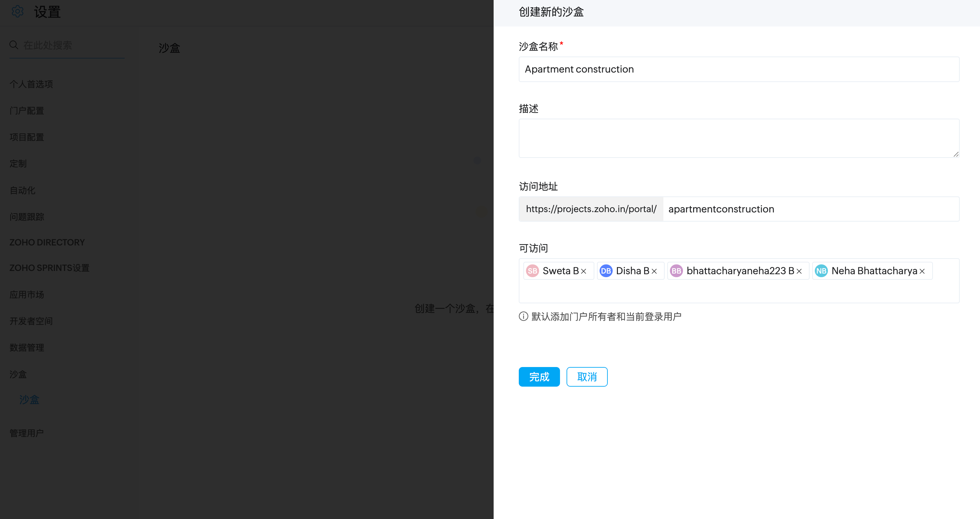
Task: Click the SB avatar of Sweta B
Action: [532, 271]
